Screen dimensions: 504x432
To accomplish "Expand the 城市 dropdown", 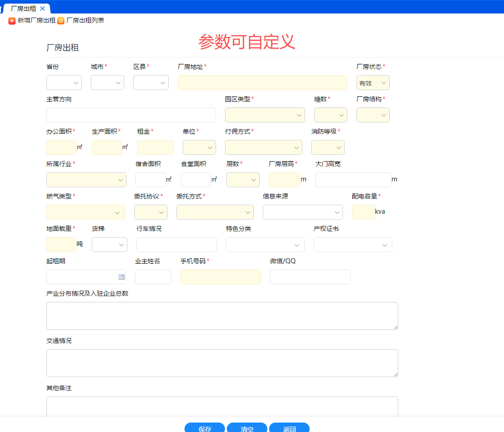I will pyautogui.click(x=107, y=83).
